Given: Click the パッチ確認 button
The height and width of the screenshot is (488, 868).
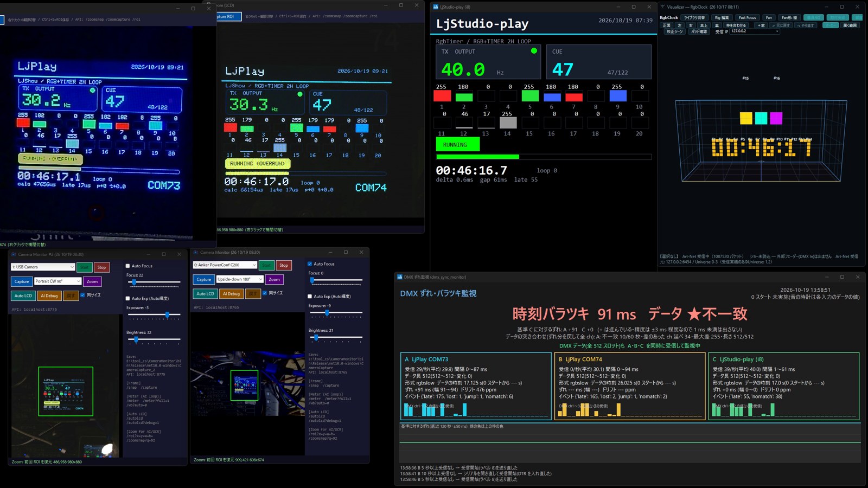Looking at the screenshot, I should 699,31.
